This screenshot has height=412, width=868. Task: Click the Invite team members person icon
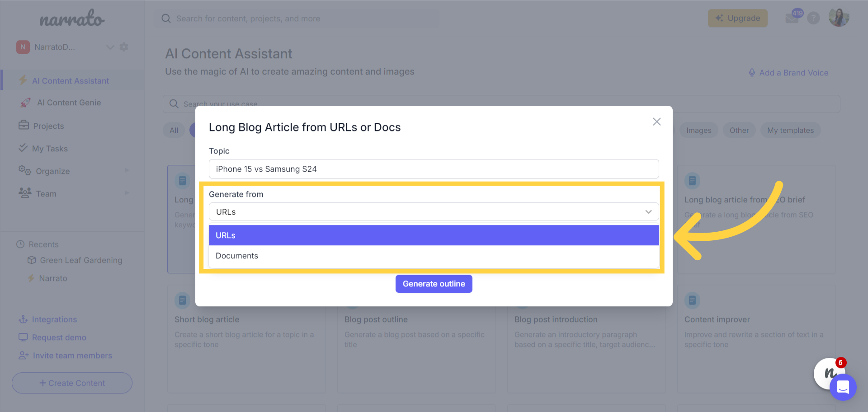click(x=24, y=356)
